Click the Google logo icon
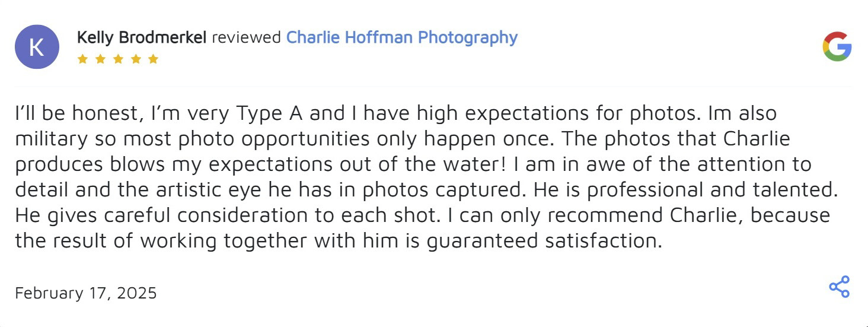 837,47
